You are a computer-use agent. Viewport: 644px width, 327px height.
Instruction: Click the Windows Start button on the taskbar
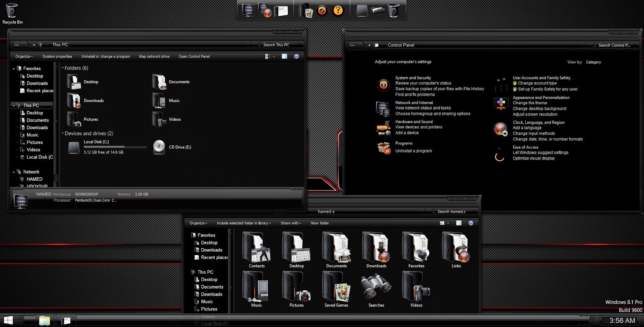[x=8, y=321]
